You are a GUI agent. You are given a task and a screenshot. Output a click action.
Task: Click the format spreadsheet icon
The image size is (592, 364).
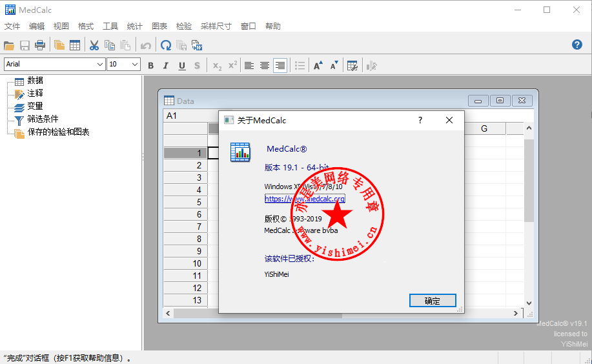point(352,66)
